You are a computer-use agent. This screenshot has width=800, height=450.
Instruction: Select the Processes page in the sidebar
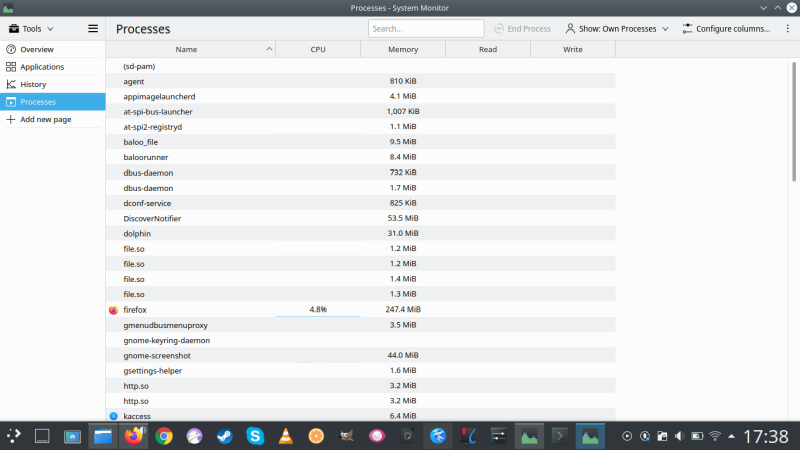[x=53, y=102]
